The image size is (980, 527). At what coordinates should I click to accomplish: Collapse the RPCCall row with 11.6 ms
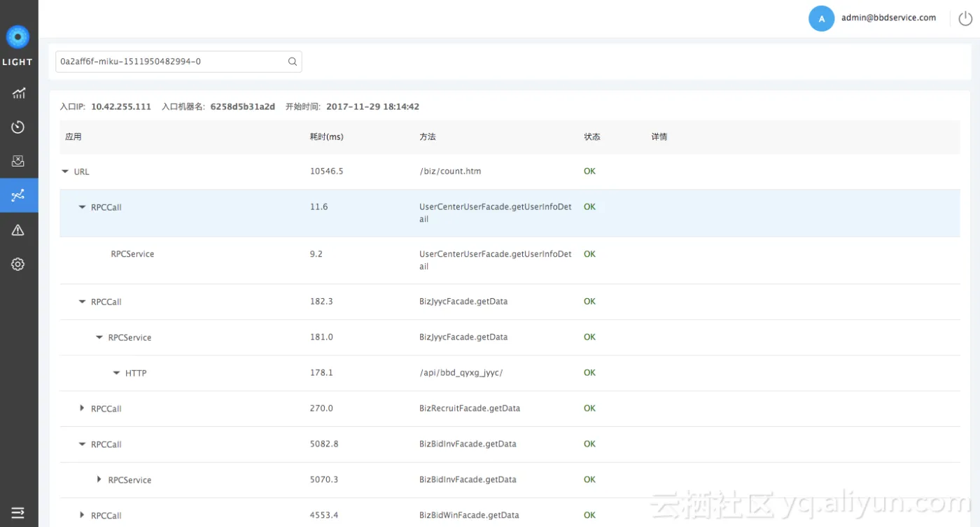pyautogui.click(x=82, y=207)
